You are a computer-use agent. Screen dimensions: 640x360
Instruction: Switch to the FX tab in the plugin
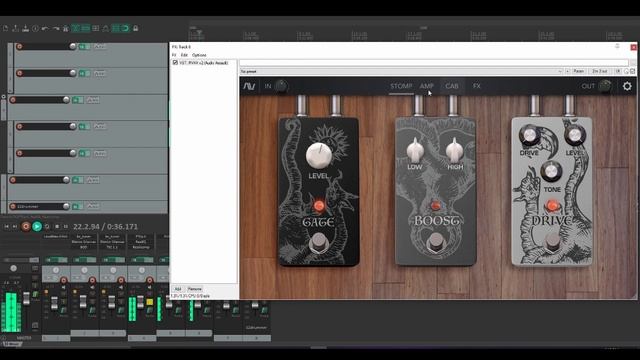click(x=476, y=86)
